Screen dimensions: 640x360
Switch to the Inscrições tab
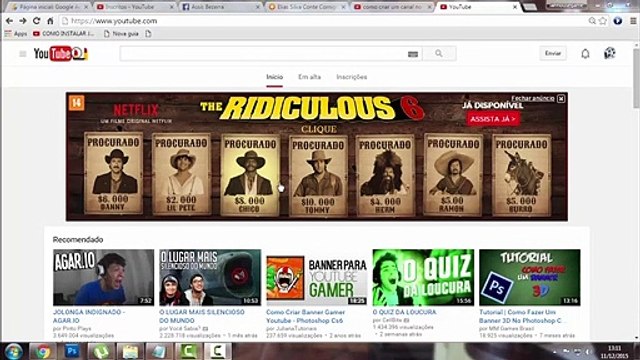351,77
